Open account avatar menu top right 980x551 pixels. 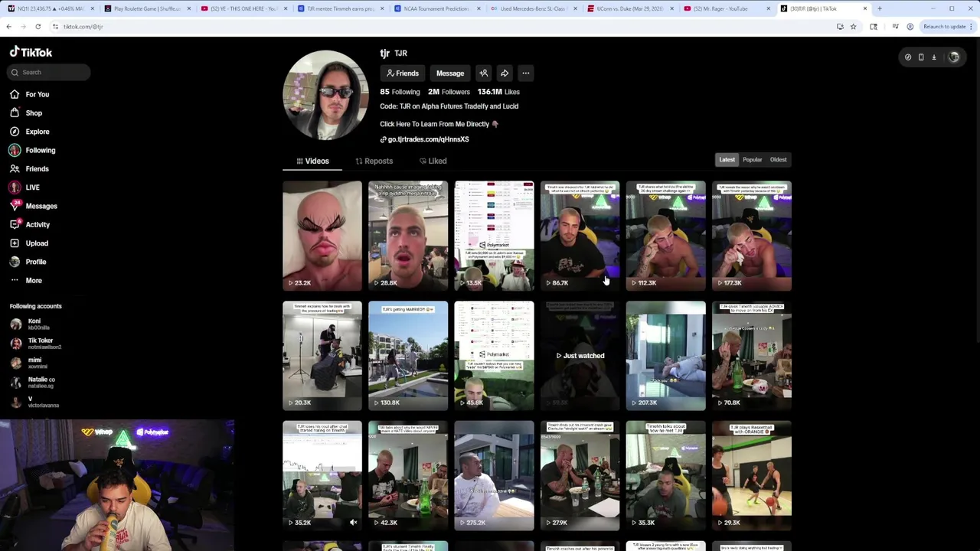click(954, 57)
